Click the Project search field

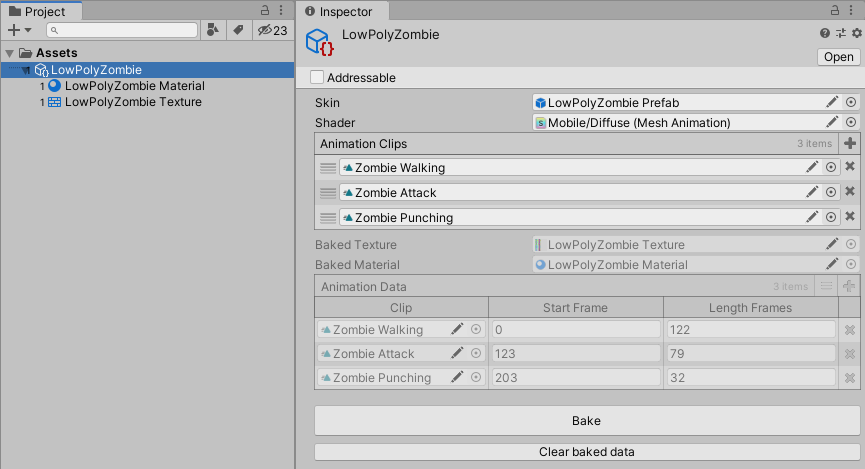tap(122, 30)
